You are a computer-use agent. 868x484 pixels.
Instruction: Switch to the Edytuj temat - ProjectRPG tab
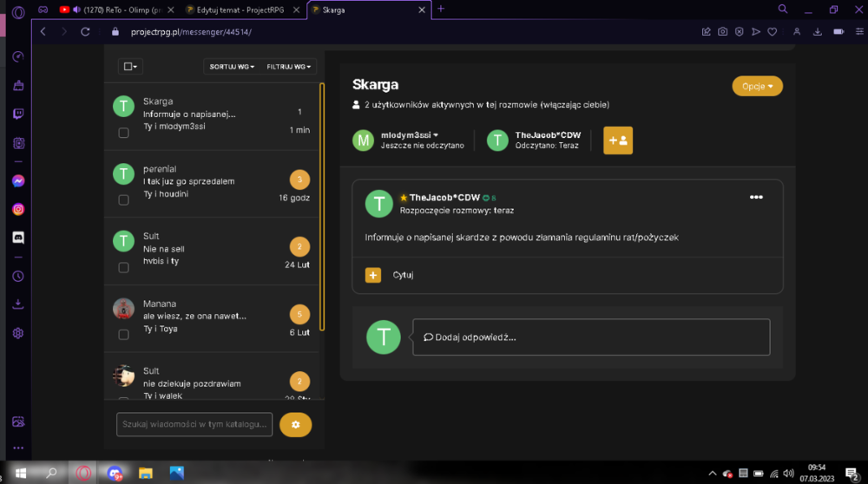click(240, 10)
